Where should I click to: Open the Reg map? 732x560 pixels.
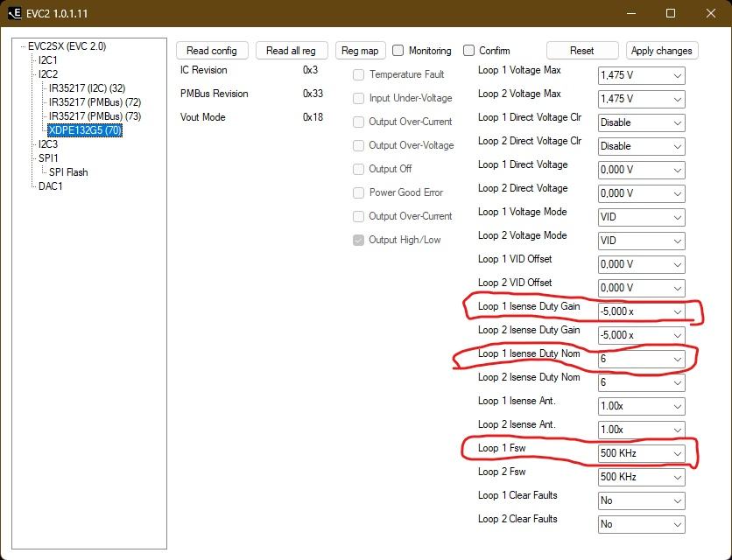[x=361, y=51]
